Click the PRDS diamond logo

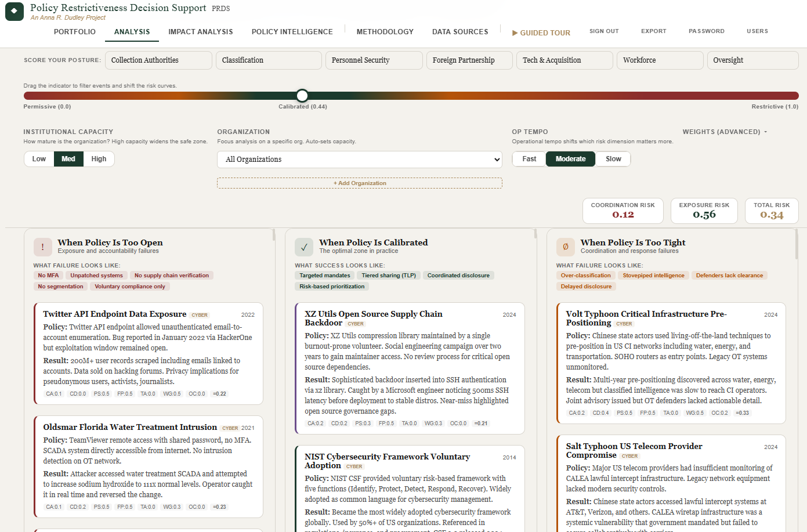[x=14, y=12]
